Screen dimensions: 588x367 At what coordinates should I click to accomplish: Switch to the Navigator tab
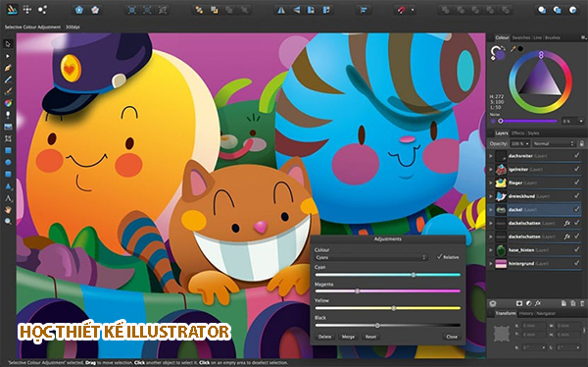click(545, 313)
